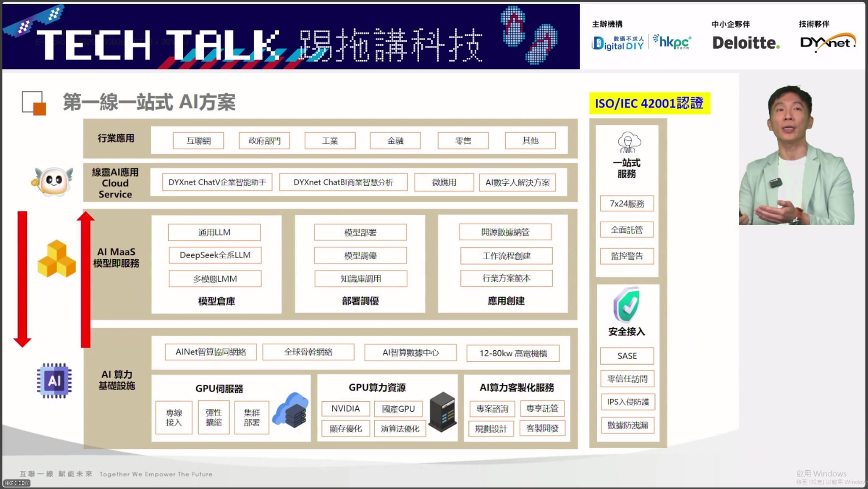Click the AINet智算協同網絡 box
868x489 pixels.
pyautogui.click(x=211, y=352)
